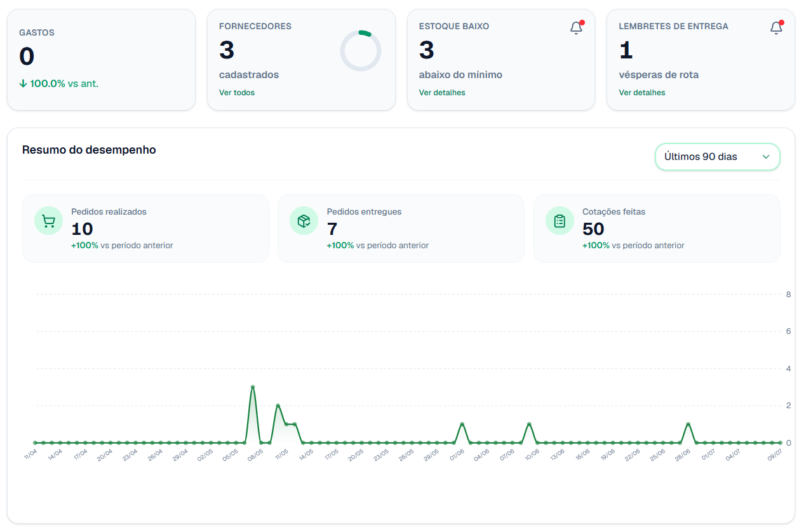Open Ver detalhes link under Estoque Baixo
Screen dimensions: 799x532
(x=442, y=93)
